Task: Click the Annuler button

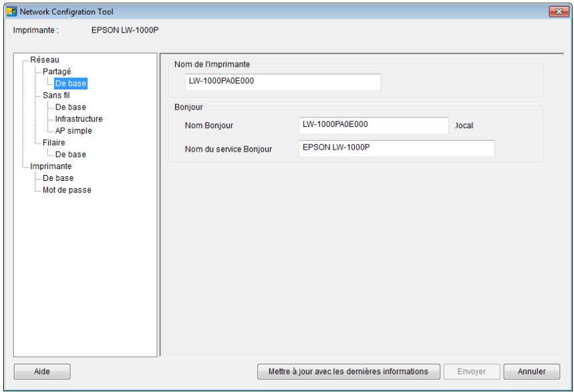Action: point(531,371)
